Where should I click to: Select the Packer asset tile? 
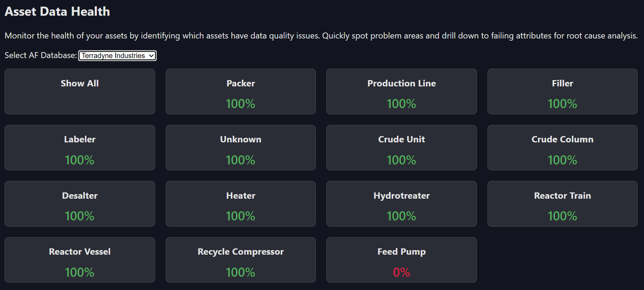(241, 92)
